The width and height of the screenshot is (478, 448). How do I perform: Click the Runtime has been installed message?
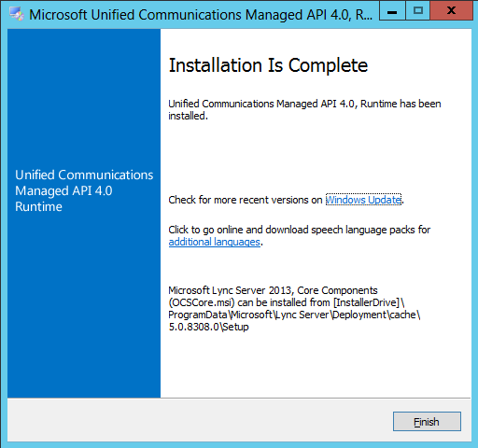coord(304,109)
